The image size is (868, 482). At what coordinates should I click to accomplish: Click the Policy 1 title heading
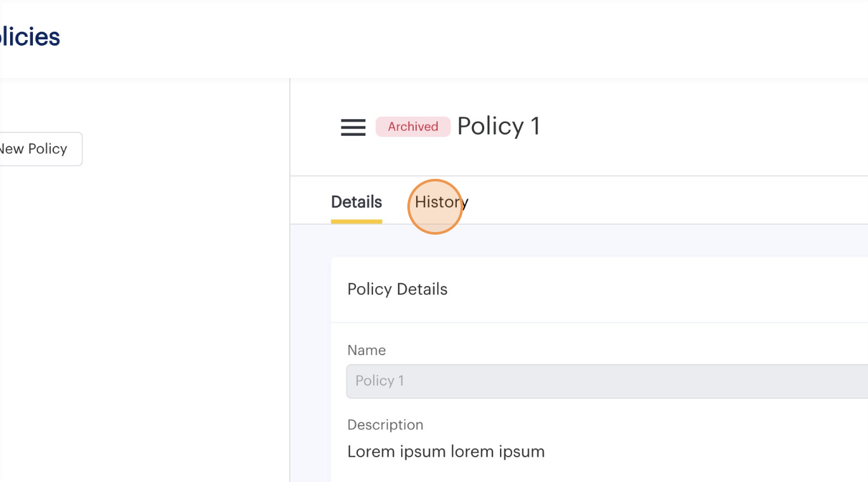point(498,126)
